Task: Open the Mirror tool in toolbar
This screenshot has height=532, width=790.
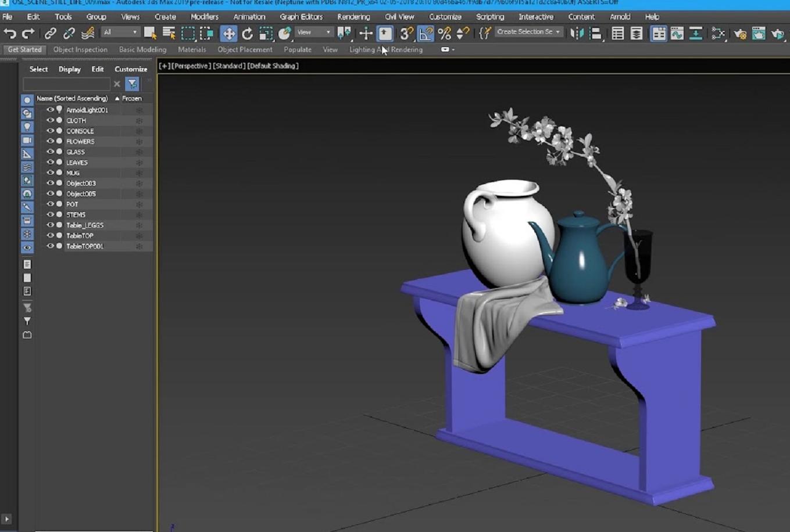Action: tap(577, 34)
